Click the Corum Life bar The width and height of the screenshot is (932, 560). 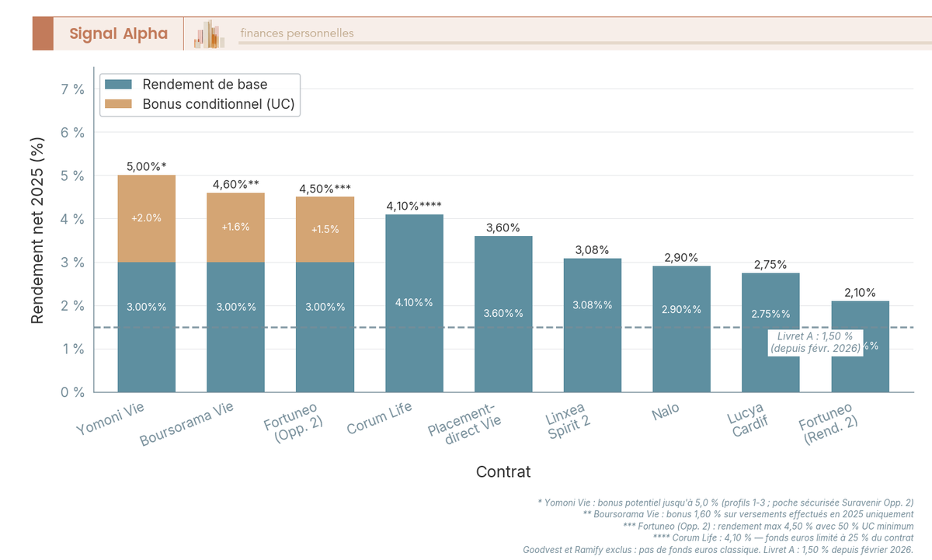pos(414,303)
